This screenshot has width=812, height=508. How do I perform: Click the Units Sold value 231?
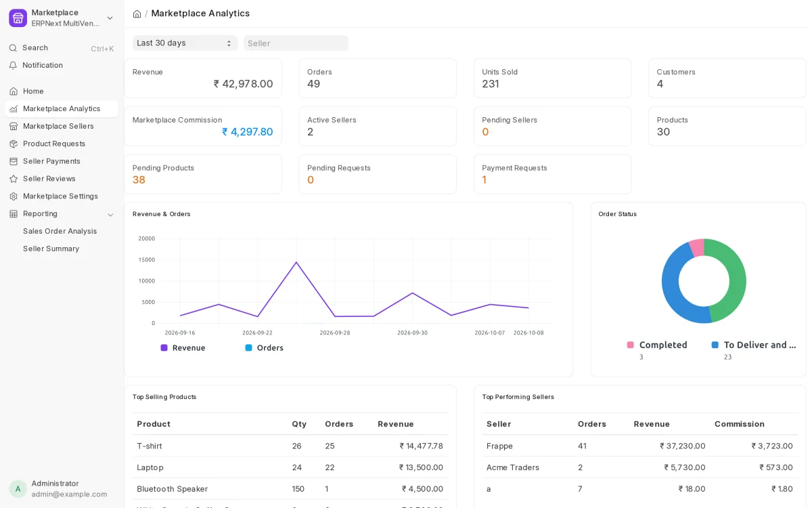491,84
